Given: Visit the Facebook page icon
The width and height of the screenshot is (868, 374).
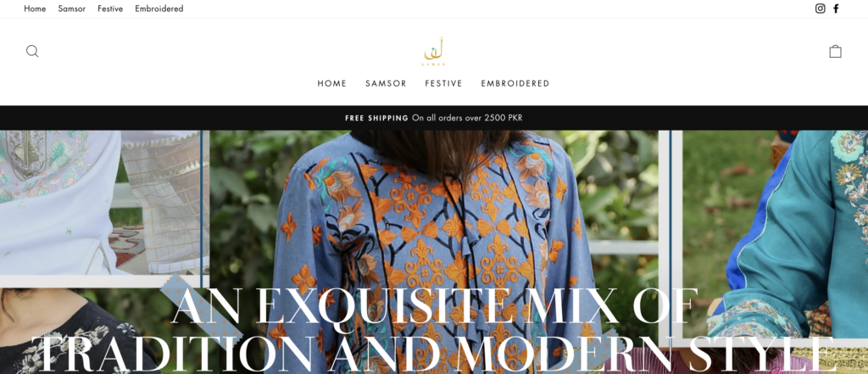Looking at the screenshot, I should click(x=836, y=8).
